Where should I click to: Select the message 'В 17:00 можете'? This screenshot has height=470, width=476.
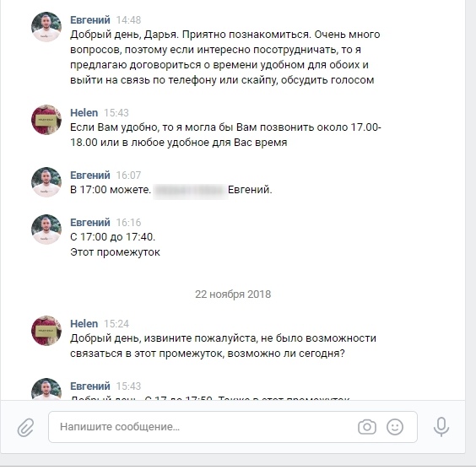(x=171, y=190)
